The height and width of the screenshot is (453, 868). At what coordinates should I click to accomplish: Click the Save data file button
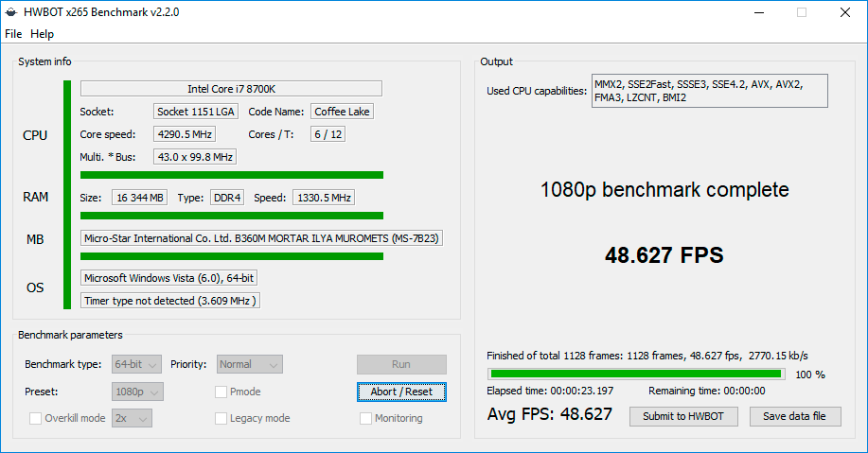(x=795, y=416)
